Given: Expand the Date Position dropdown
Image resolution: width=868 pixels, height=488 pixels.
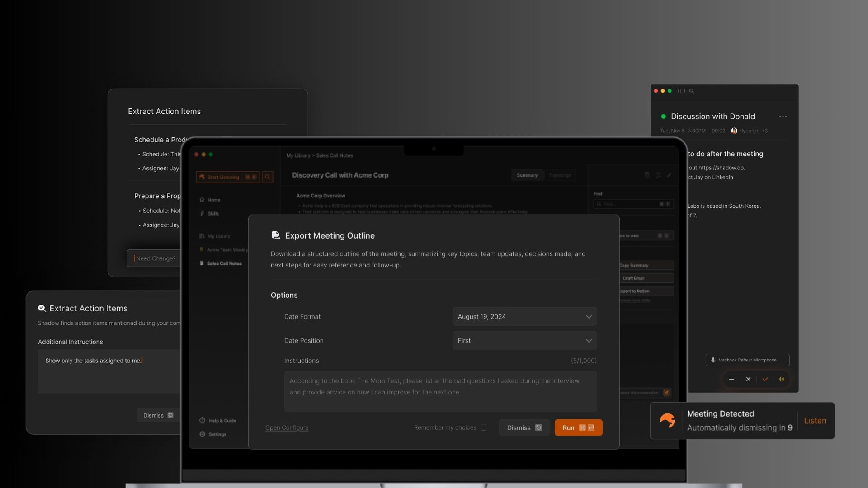Looking at the screenshot, I should [x=524, y=341].
